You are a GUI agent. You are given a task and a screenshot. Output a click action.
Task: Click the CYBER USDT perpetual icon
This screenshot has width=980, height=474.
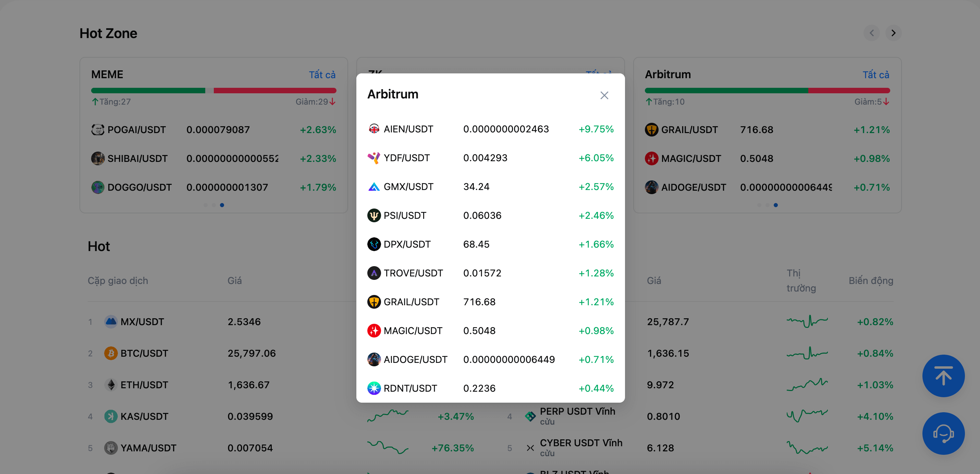tap(530, 448)
